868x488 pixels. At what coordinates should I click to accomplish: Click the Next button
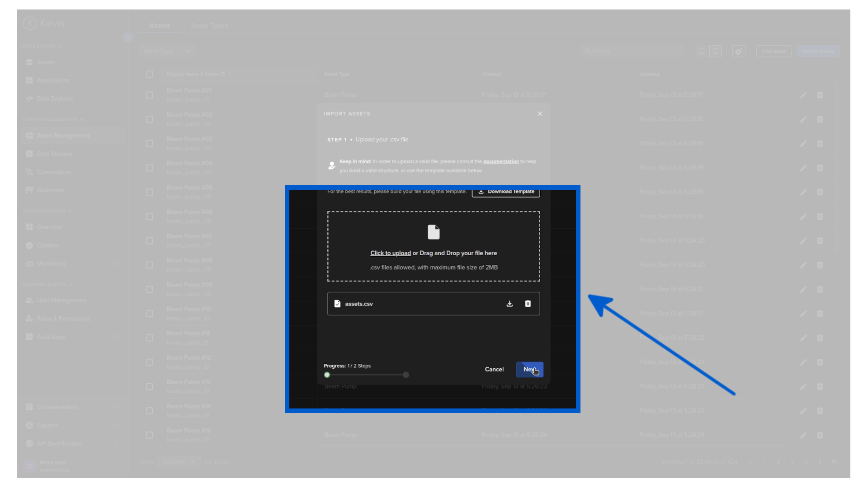pyautogui.click(x=529, y=370)
